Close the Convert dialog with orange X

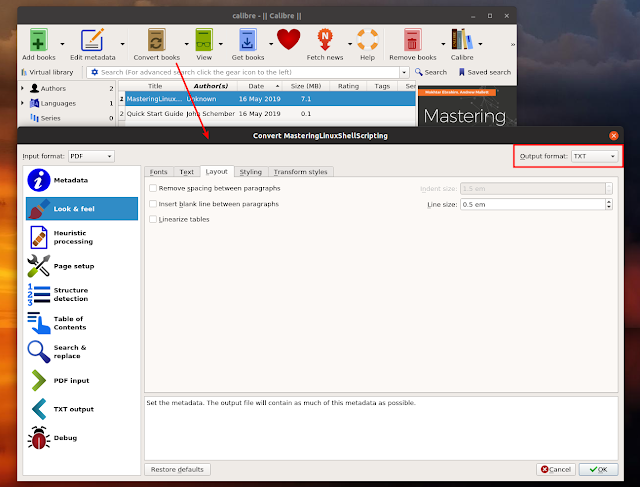613,136
